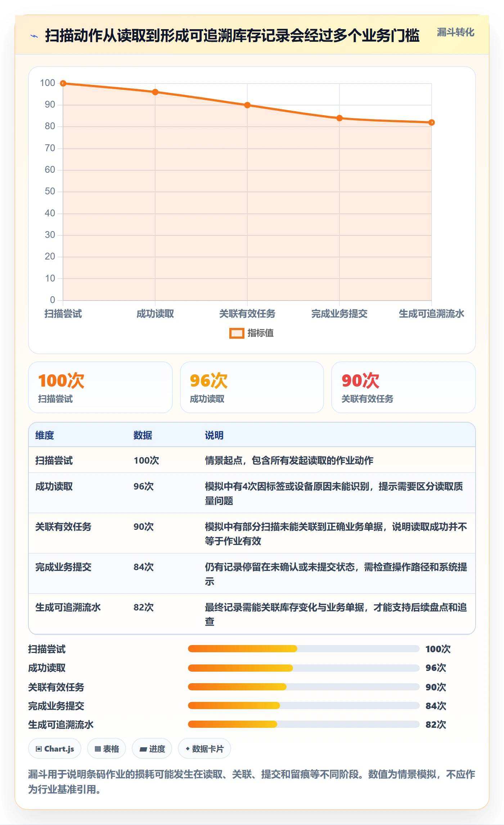Select the 成功读取 cell in the table
Screen dimensions: 504x825
(54, 486)
